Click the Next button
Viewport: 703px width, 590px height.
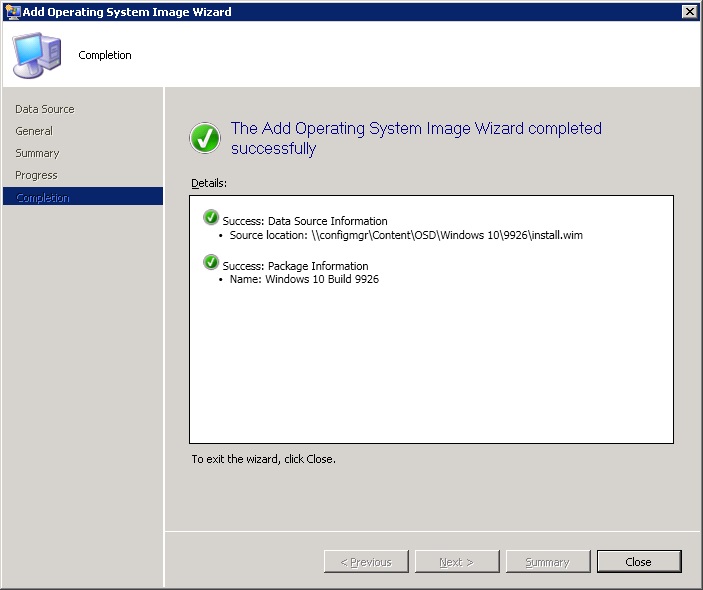pyautogui.click(x=456, y=562)
